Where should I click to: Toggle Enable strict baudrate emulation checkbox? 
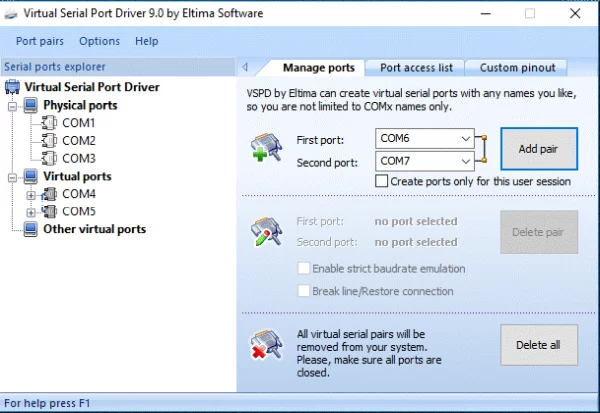tap(303, 268)
